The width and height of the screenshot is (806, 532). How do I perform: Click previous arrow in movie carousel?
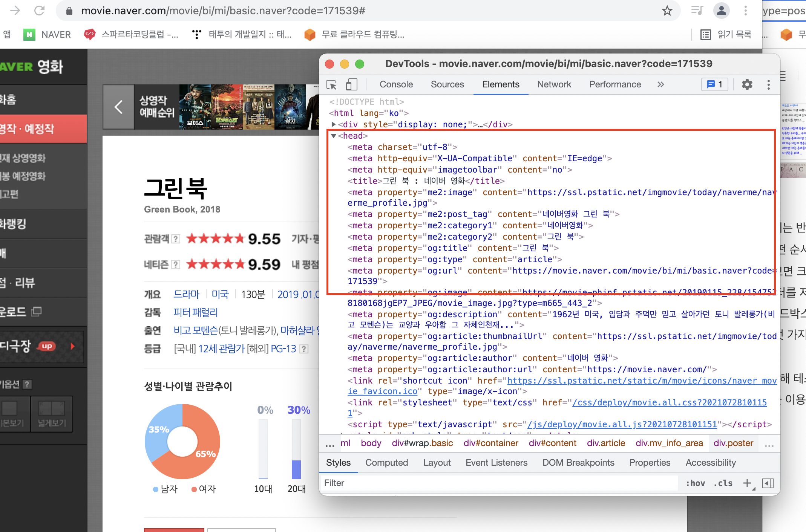[x=118, y=107]
